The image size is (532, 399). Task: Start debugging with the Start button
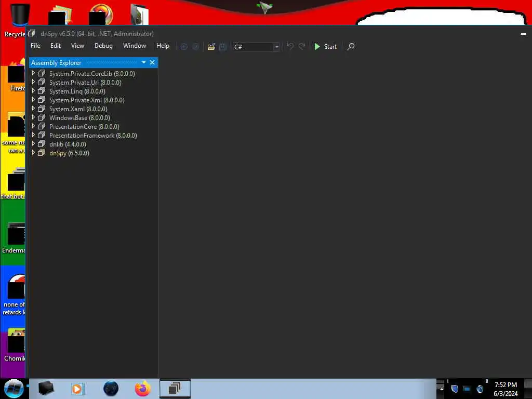click(325, 46)
